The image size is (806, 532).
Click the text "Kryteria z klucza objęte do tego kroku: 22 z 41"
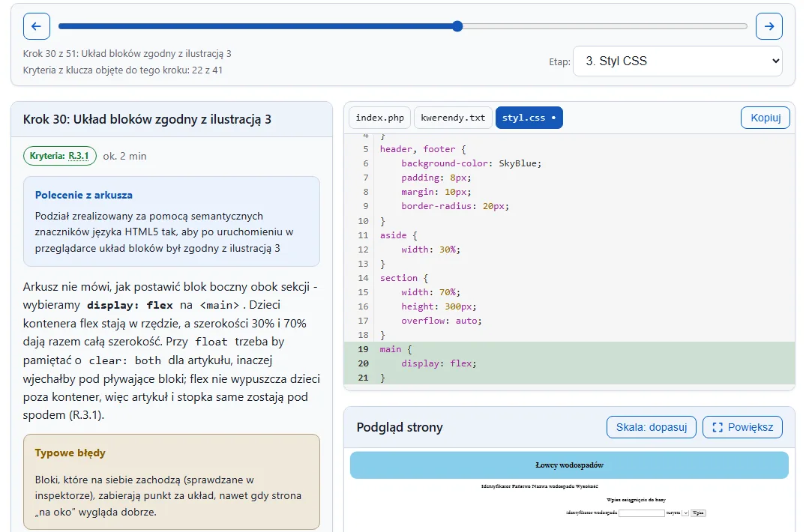pos(123,70)
